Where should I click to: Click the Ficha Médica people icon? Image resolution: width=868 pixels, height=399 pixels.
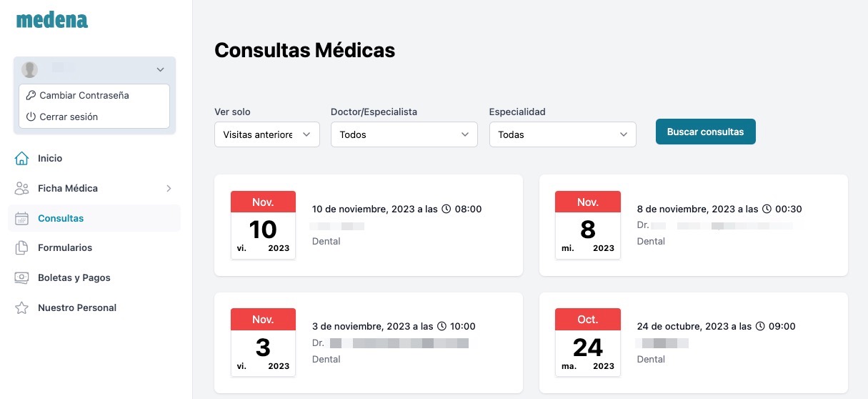click(22, 188)
